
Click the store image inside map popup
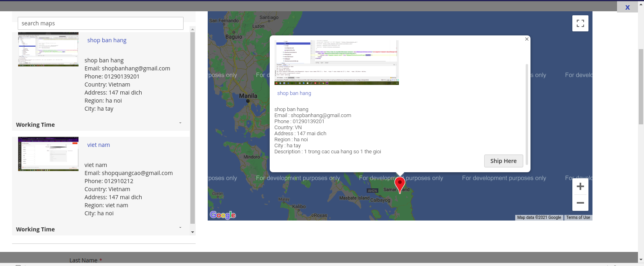coord(336,62)
